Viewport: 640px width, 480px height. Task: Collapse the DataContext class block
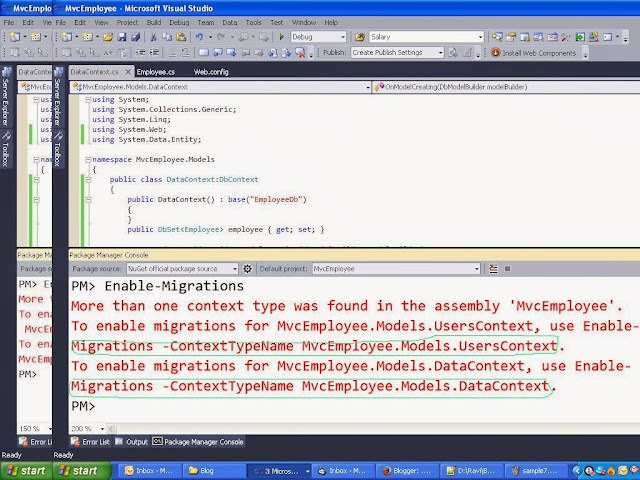tap(88, 180)
